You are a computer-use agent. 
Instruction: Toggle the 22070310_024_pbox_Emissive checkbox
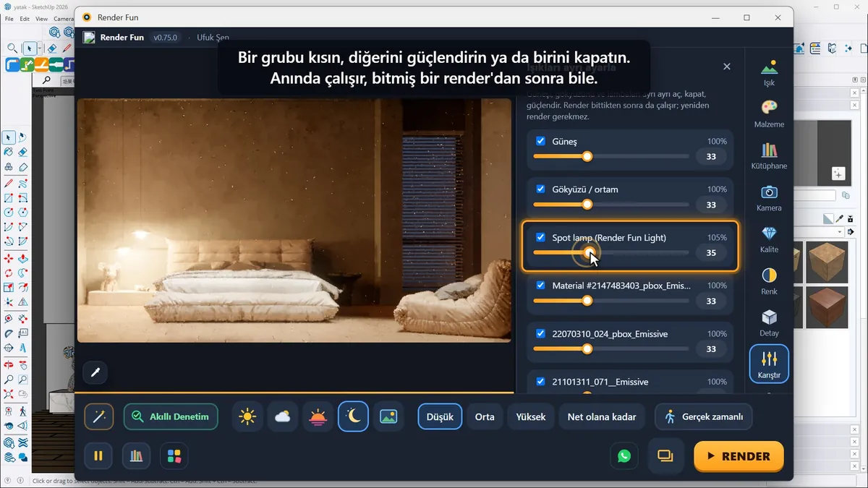point(540,333)
